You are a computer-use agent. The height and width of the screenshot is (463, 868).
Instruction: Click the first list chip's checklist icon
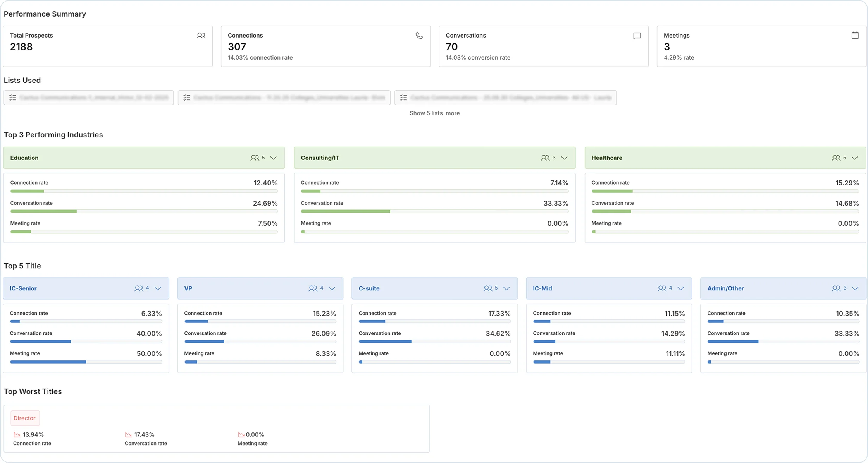tap(13, 98)
